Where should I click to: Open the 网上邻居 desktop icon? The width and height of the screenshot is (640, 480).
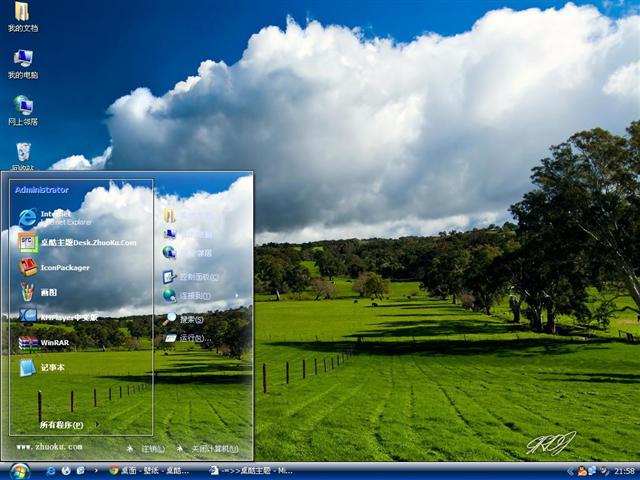pos(23,111)
